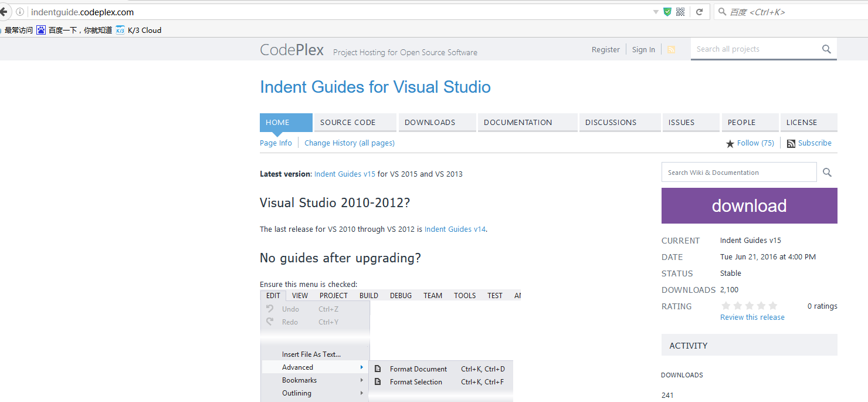The height and width of the screenshot is (402, 868).
Task: Click the TEST menu in the embedded image
Action: 495,295
